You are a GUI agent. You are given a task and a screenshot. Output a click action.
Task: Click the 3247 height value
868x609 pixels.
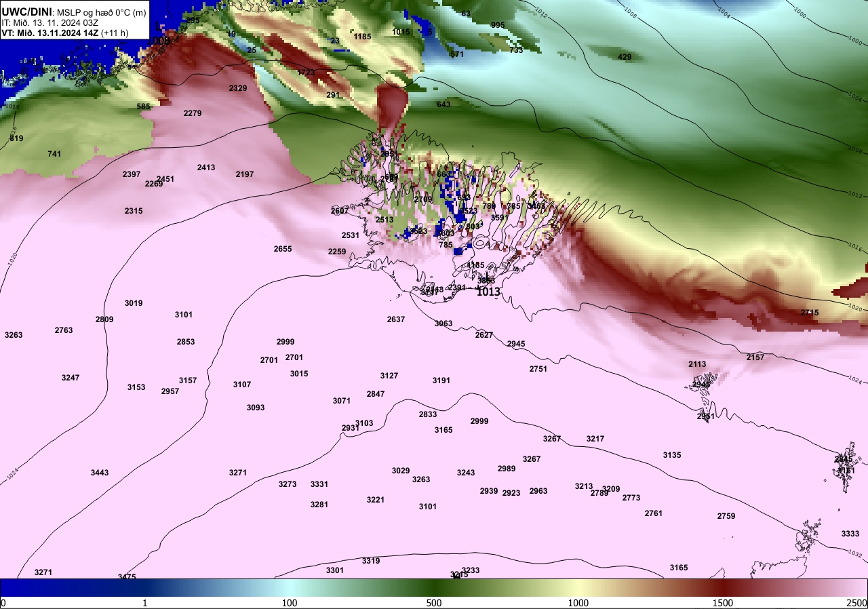71,378
